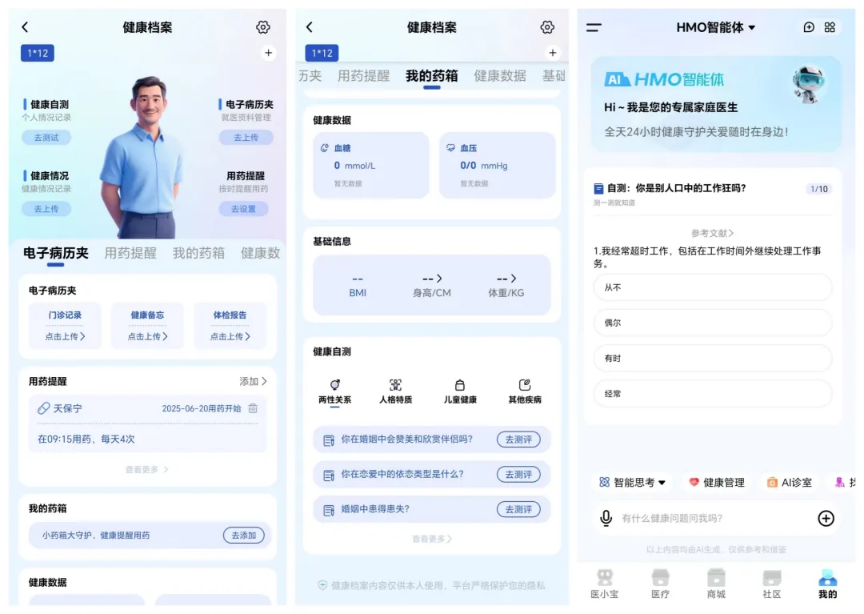This screenshot has width=864, height=614.
Task: Select the 从不 answer option
Action: pyautogui.click(x=715, y=287)
